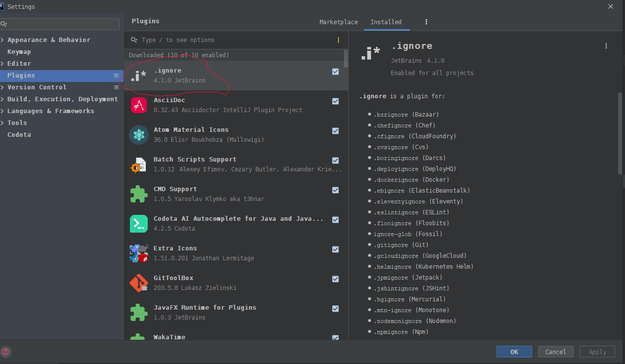625x364 pixels.
Task: Expand the Version Control section arrow
Action: [2, 87]
